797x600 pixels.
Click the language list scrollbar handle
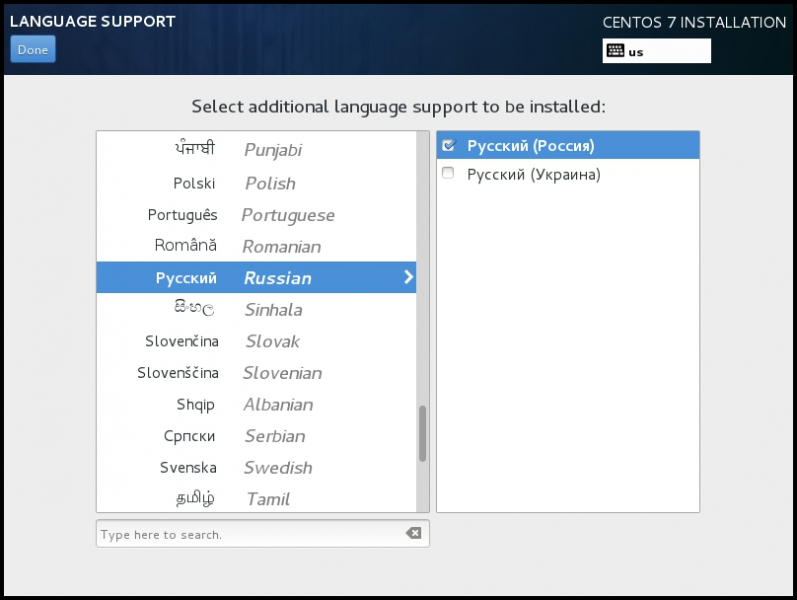point(422,432)
